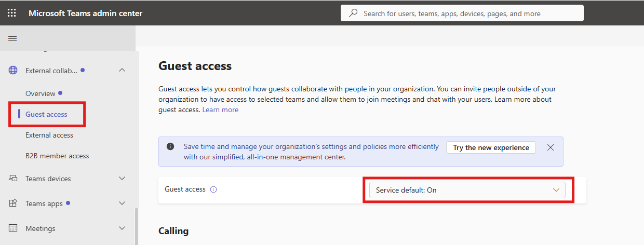Open the Learn more link
The height and width of the screenshot is (245, 644).
tap(220, 110)
